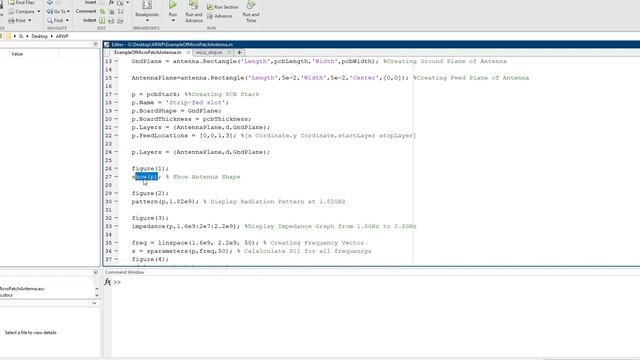Open the Breakpoints menu icon

click(x=147, y=5)
